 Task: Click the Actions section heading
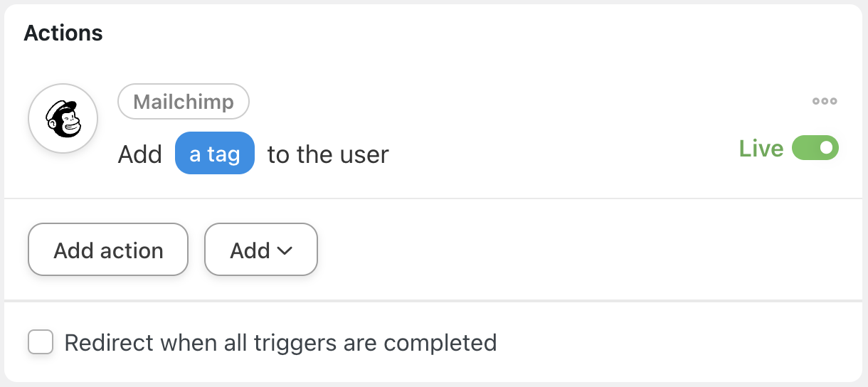click(x=63, y=33)
